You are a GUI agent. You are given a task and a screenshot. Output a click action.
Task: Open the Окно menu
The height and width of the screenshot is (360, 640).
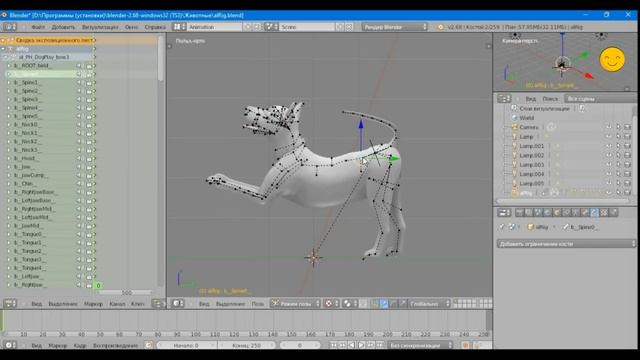click(131, 27)
